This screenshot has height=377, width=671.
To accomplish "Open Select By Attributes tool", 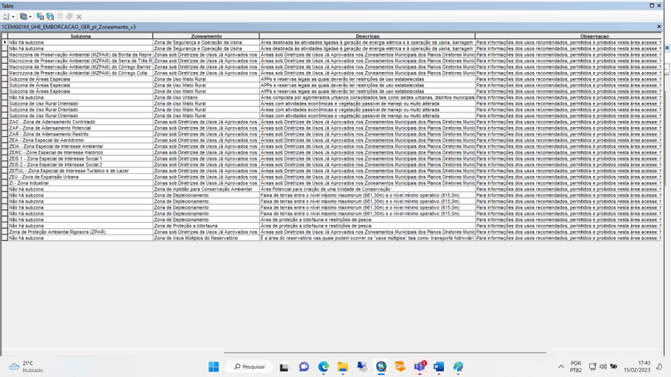I will tap(40, 17).
